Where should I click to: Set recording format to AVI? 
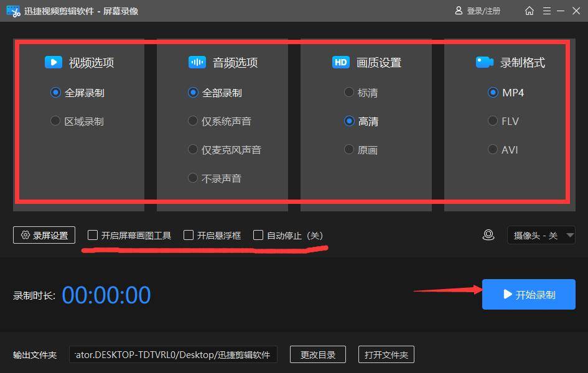503,150
